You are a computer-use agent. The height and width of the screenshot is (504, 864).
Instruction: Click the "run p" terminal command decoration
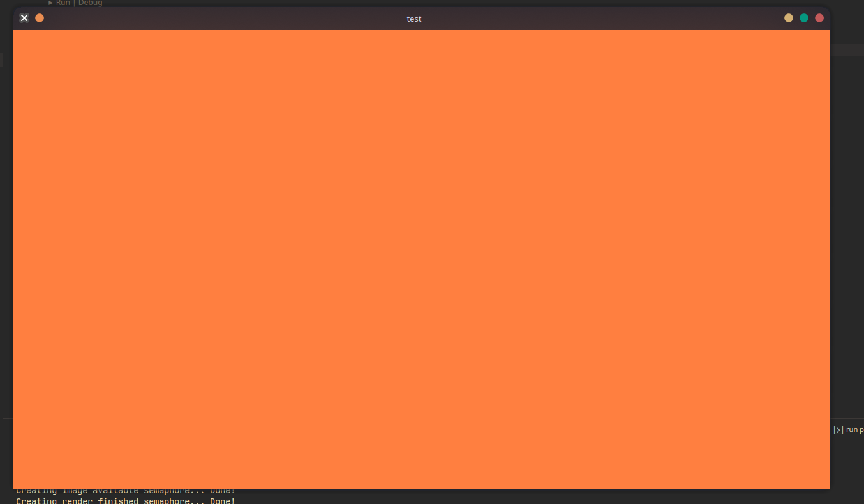pos(854,429)
